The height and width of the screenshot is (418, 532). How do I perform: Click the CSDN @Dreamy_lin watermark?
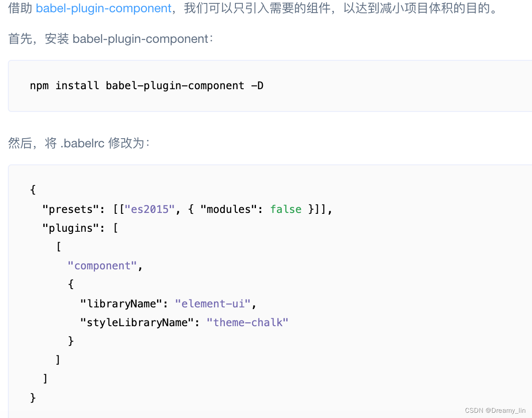click(x=495, y=410)
